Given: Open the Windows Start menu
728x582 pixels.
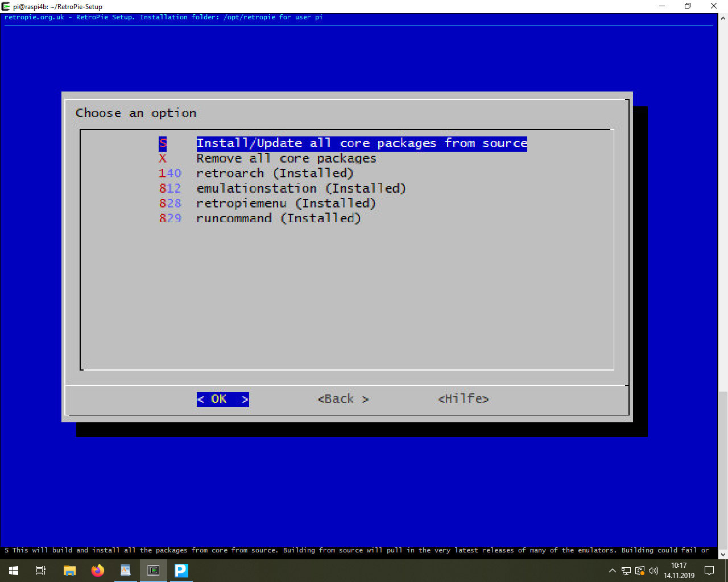Looking at the screenshot, I should [x=14, y=571].
